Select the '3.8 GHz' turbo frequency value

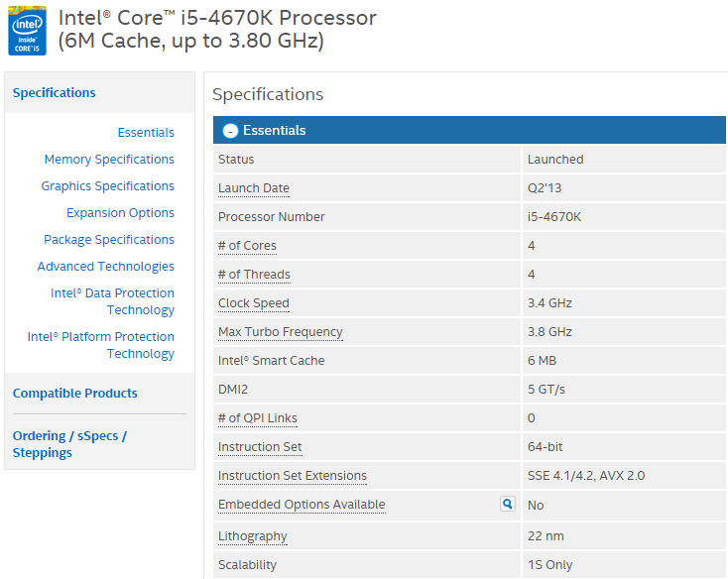[x=549, y=332]
